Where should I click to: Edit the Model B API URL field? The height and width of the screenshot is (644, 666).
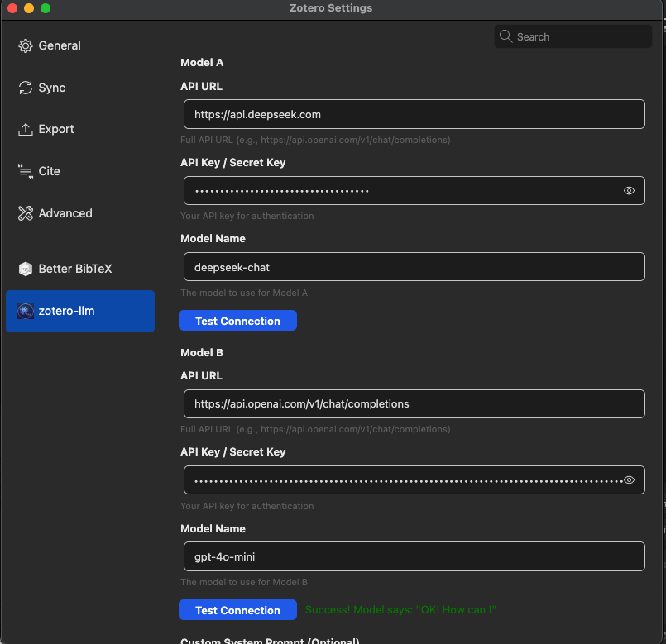(414, 404)
